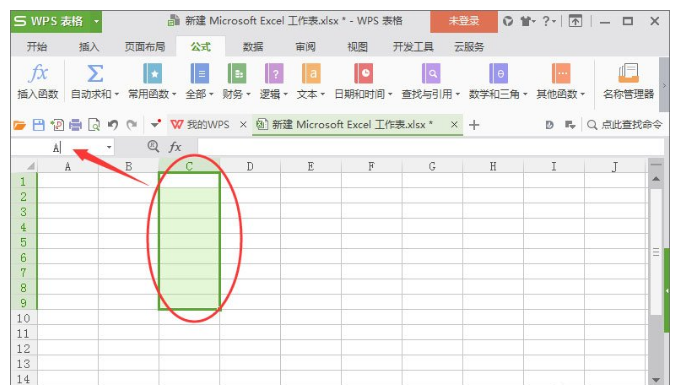Switch to the 开始 (Home) tab

(37, 46)
